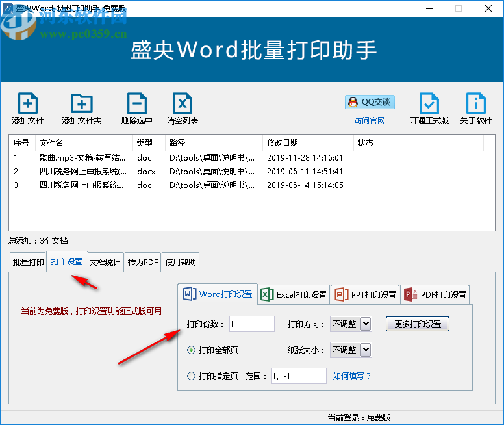Open the 访问官网 link
This screenshot has height=425, width=504.
(370, 121)
